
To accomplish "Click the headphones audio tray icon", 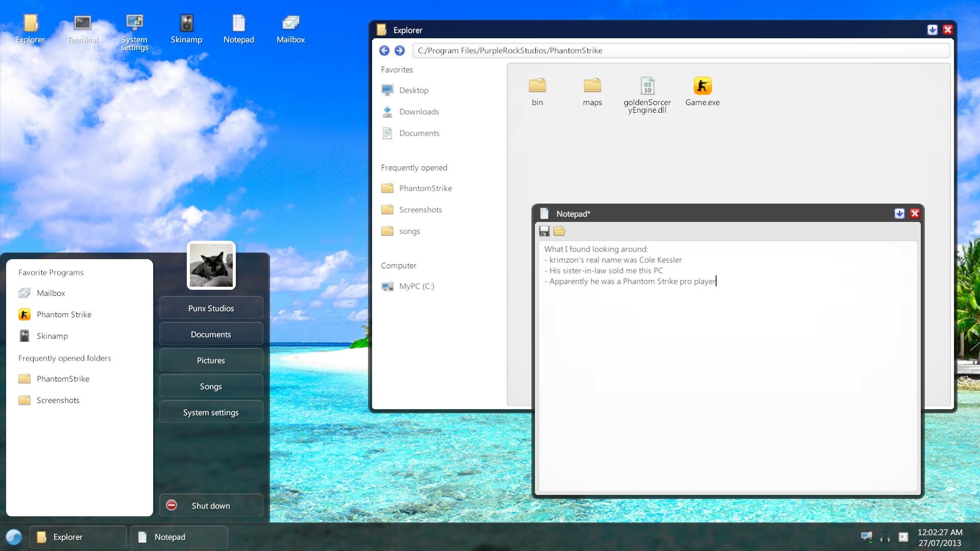I will point(885,537).
